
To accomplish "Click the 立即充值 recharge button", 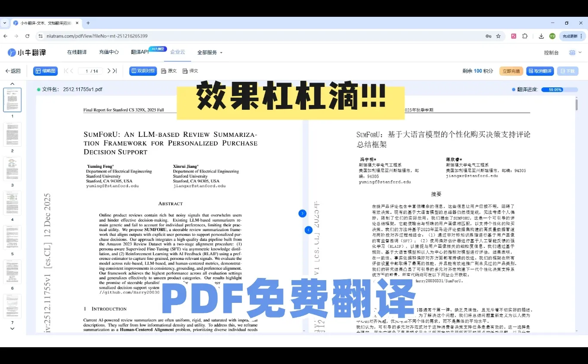I will [511, 71].
